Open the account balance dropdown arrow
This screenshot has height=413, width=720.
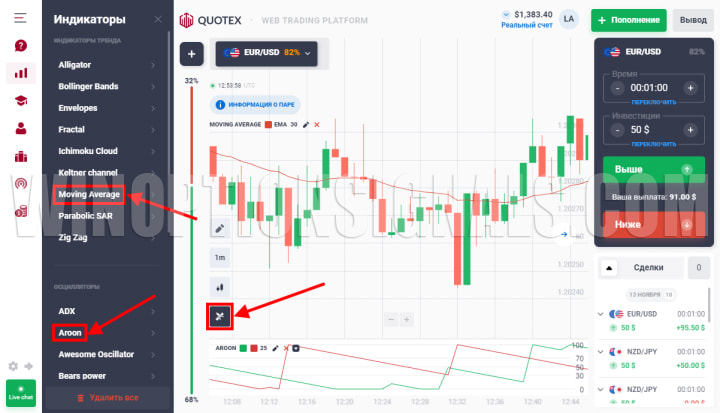pyautogui.click(x=506, y=15)
